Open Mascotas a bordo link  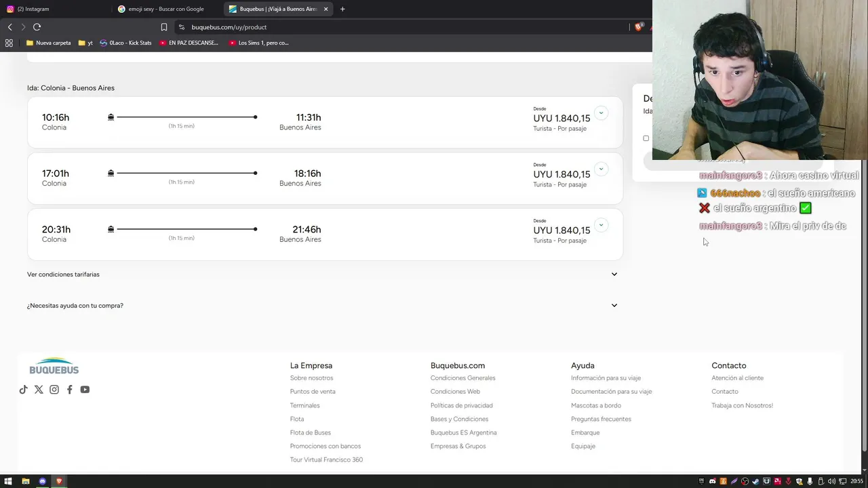(596, 405)
